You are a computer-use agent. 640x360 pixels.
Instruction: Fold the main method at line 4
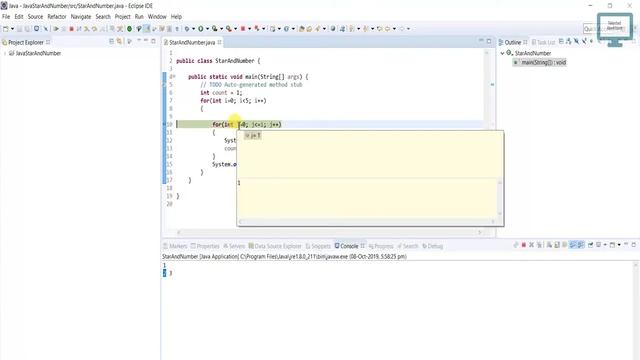(174, 77)
